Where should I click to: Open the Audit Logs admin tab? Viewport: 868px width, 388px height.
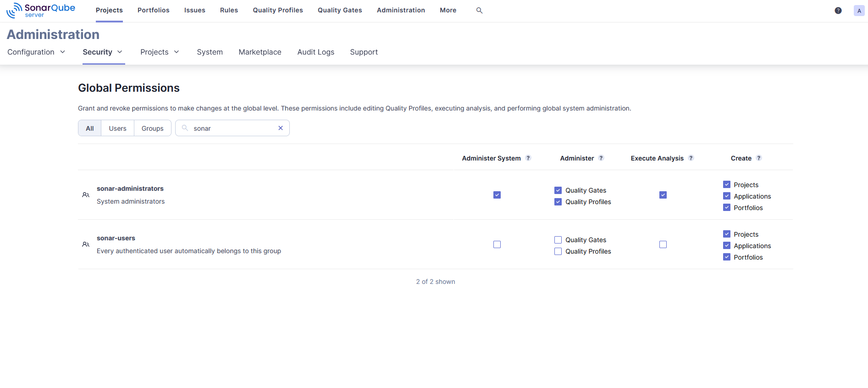click(x=316, y=52)
